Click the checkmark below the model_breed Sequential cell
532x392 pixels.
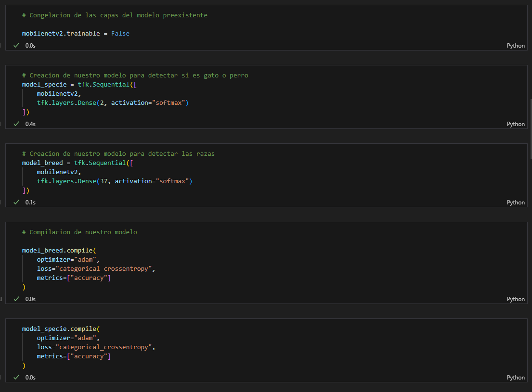16,202
